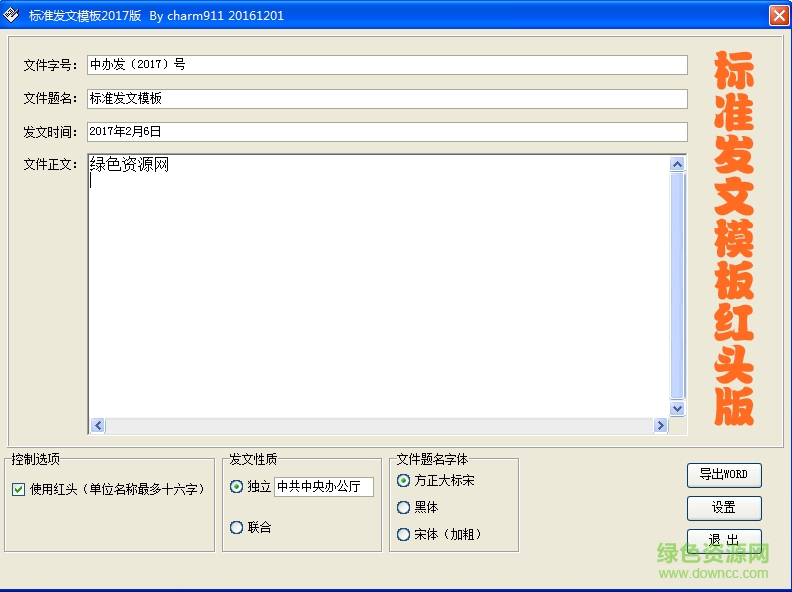Choose 黑体 title font
Image resolution: width=792 pixels, height=592 pixels.
tap(403, 507)
